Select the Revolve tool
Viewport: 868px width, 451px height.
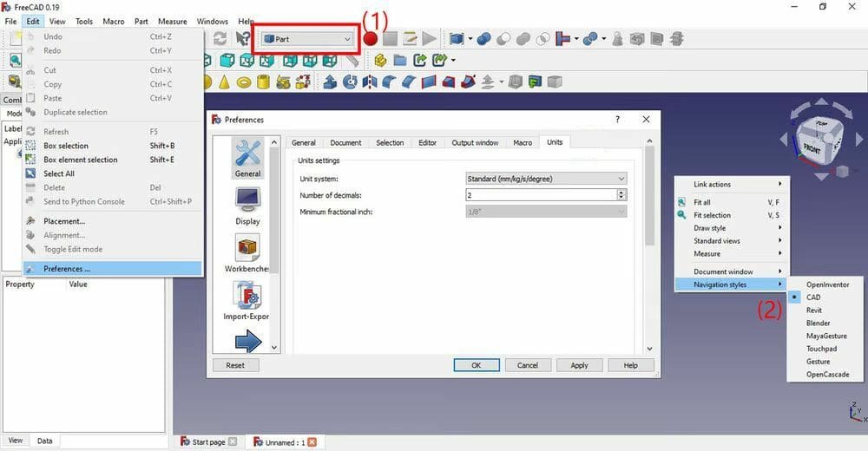[350, 82]
